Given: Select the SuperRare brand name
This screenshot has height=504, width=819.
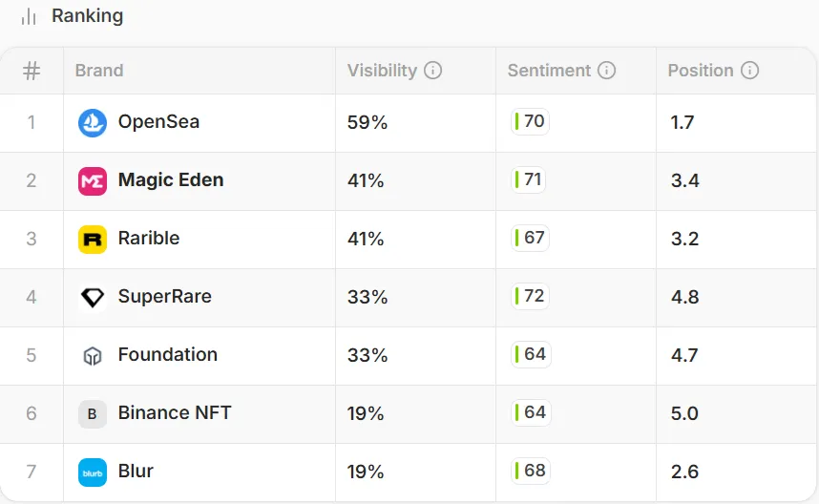Looking at the screenshot, I should (x=164, y=296).
